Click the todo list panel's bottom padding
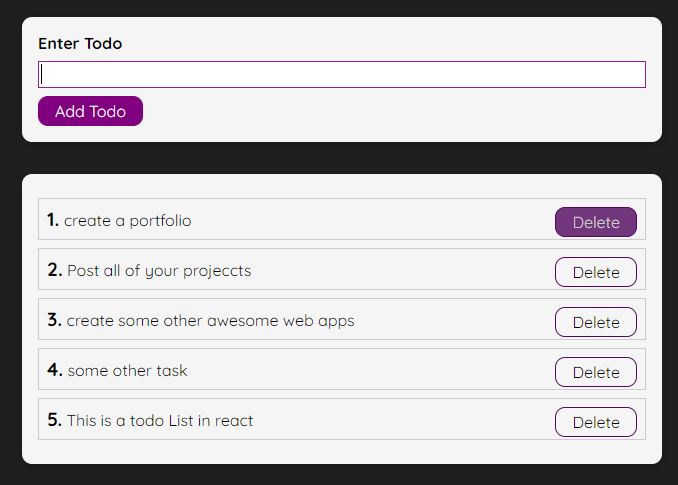Viewport: 678px width, 485px height. point(341,452)
